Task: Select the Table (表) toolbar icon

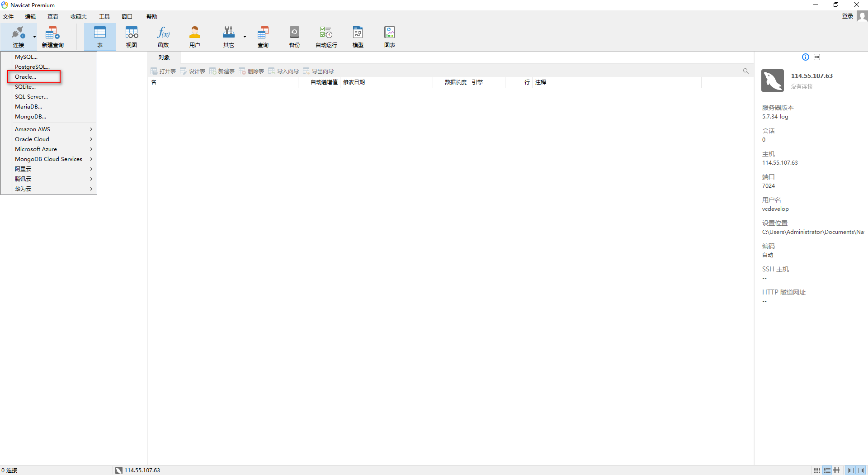Action: [99, 37]
